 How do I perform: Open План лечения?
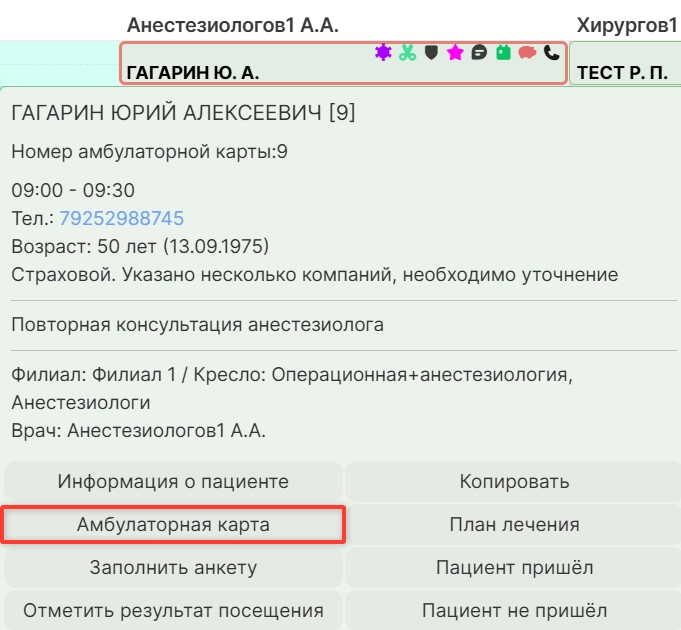coord(514,525)
